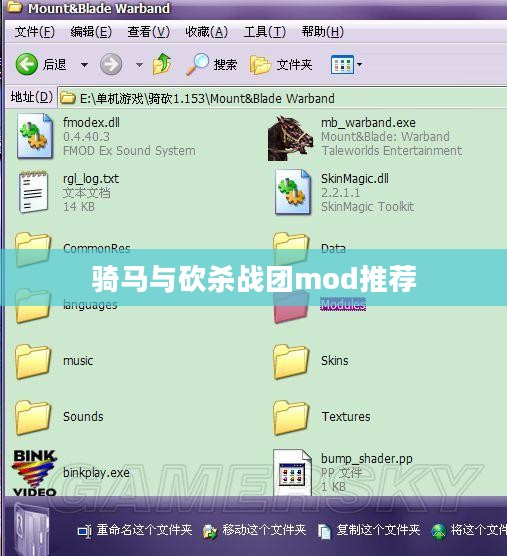Select the Textures folder icon
Image resolution: width=507 pixels, height=556 pixels.
coord(291,418)
